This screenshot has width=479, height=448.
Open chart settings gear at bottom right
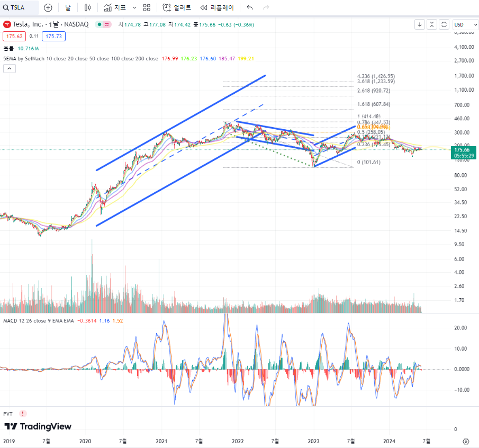point(466,442)
